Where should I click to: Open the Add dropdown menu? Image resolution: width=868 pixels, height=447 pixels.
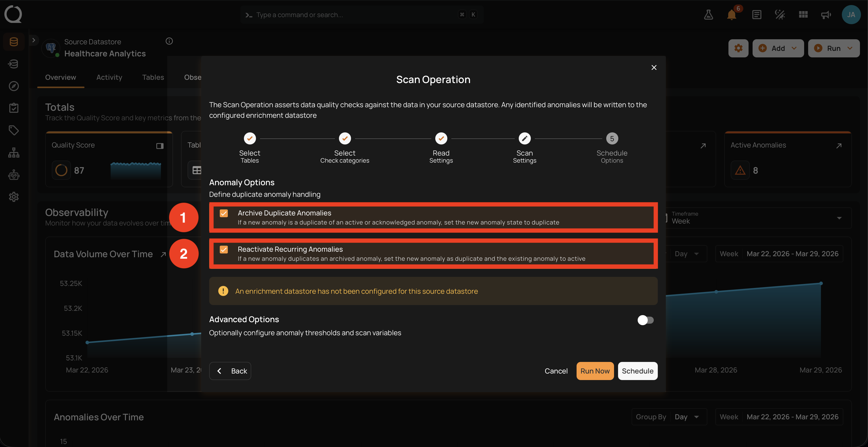778,48
